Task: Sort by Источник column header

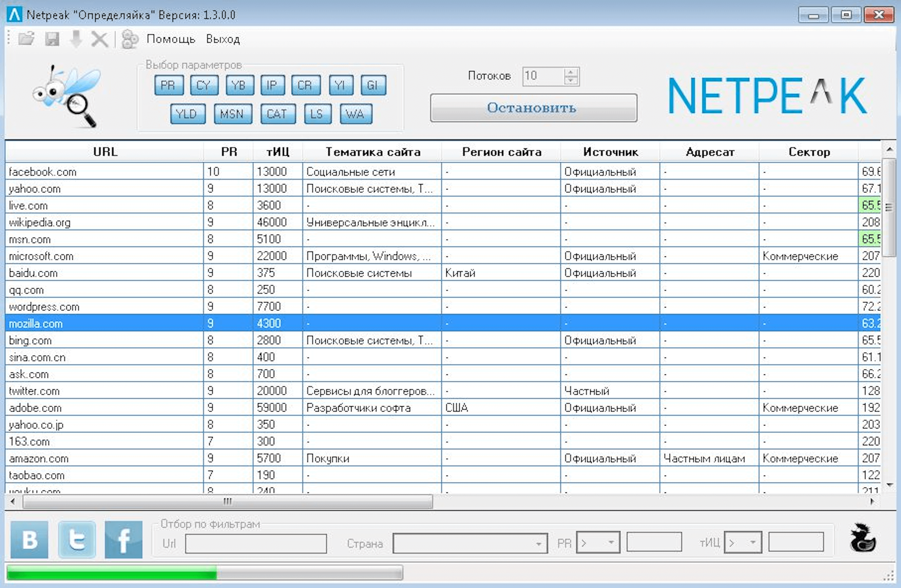Action: coord(610,152)
